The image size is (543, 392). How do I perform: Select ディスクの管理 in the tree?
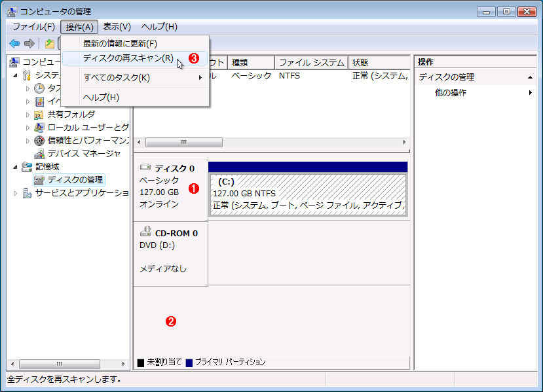point(75,180)
